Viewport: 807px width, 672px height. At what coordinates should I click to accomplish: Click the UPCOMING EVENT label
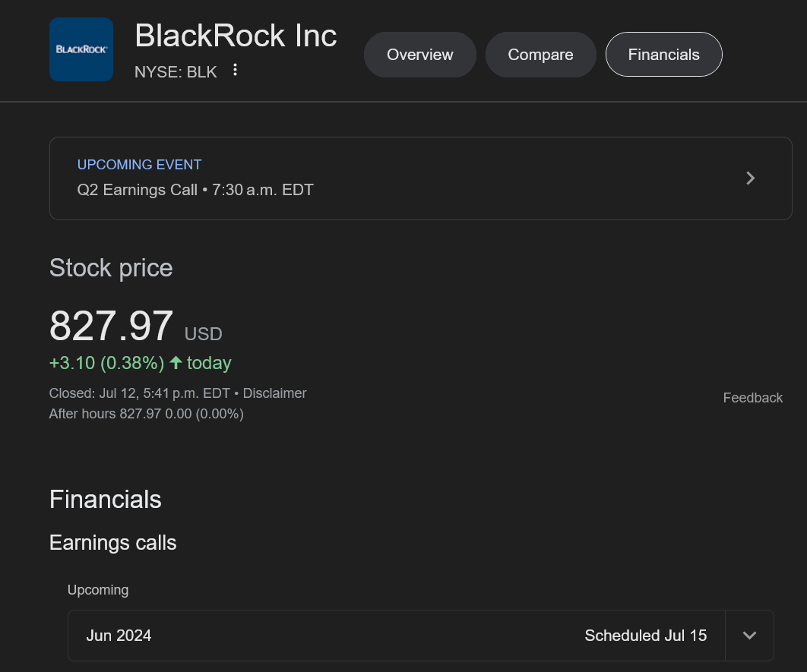140,165
